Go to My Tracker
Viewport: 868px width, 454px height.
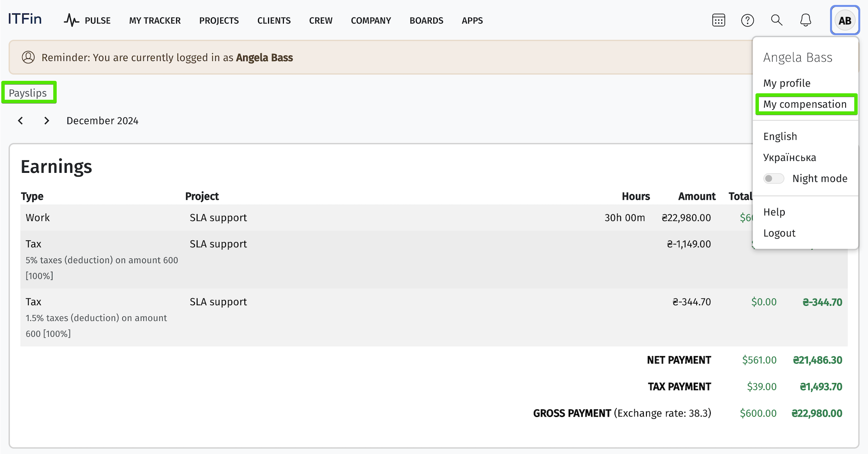pyautogui.click(x=155, y=21)
